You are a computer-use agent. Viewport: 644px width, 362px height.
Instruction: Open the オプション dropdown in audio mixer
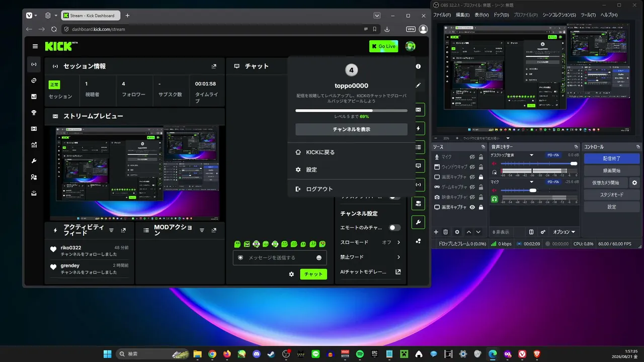click(x=564, y=232)
